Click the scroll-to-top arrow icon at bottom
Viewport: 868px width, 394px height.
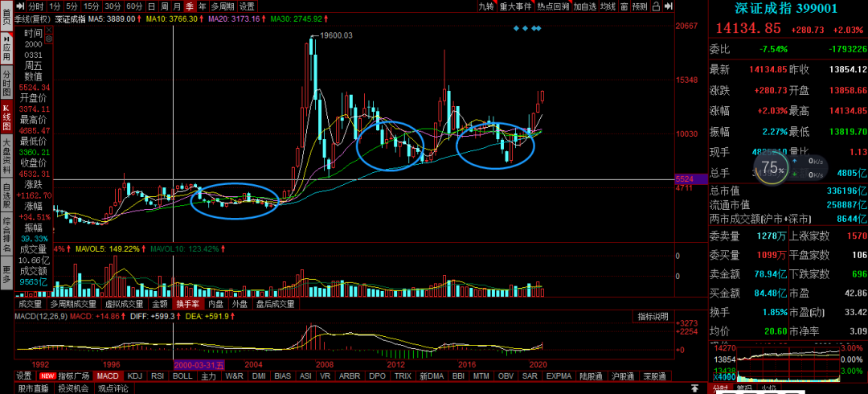point(694,388)
